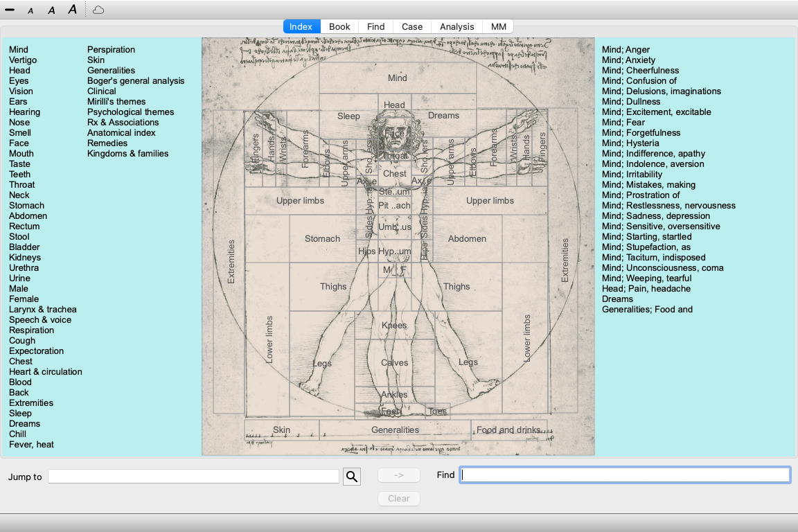Image resolution: width=798 pixels, height=532 pixels.
Task: Open 'Mind; Anger' rubric
Action: tap(626, 49)
